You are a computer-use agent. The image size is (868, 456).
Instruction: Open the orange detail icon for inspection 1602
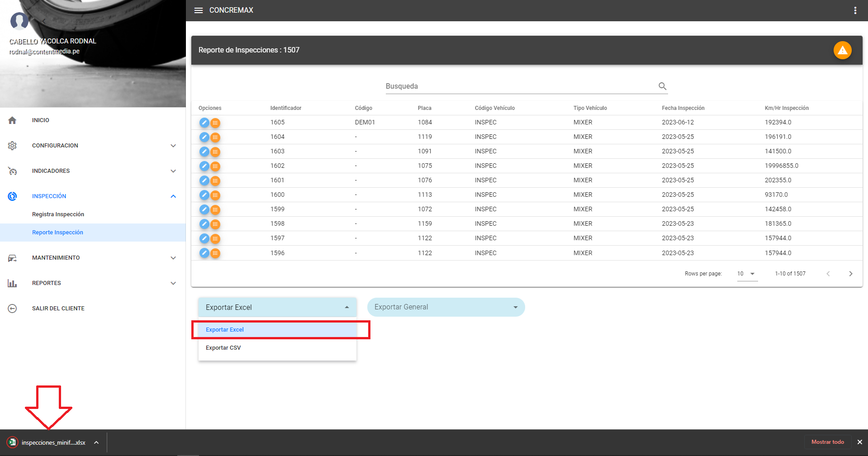click(x=215, y=166)
